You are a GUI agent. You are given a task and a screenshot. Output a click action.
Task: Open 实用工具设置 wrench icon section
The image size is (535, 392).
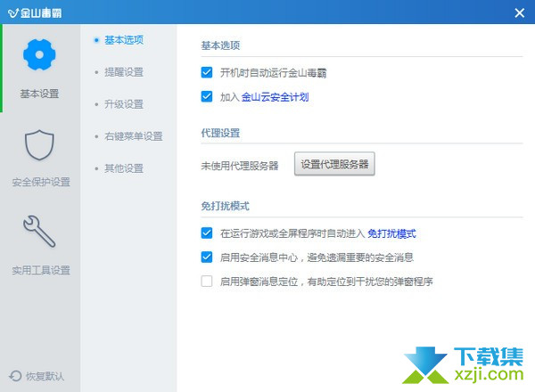point(39,231)
